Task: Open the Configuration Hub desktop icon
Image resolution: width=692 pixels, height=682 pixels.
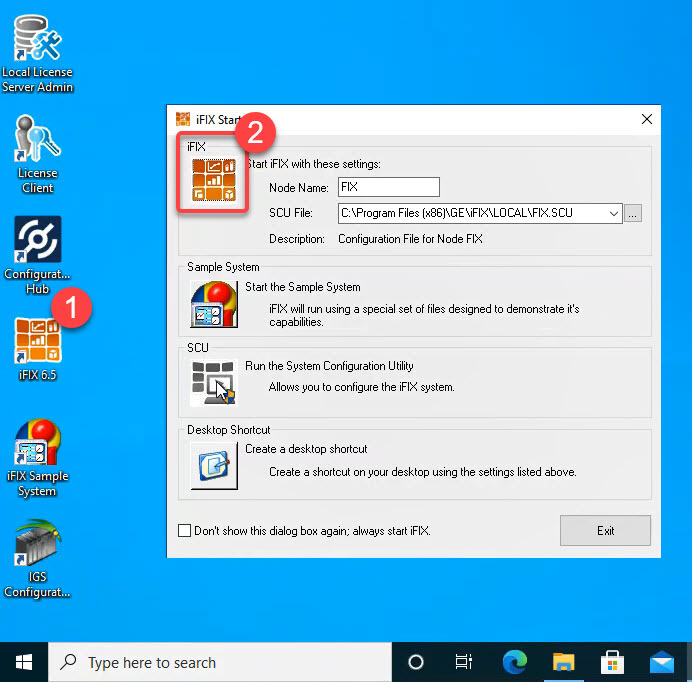Action: [x=37, y=255]
